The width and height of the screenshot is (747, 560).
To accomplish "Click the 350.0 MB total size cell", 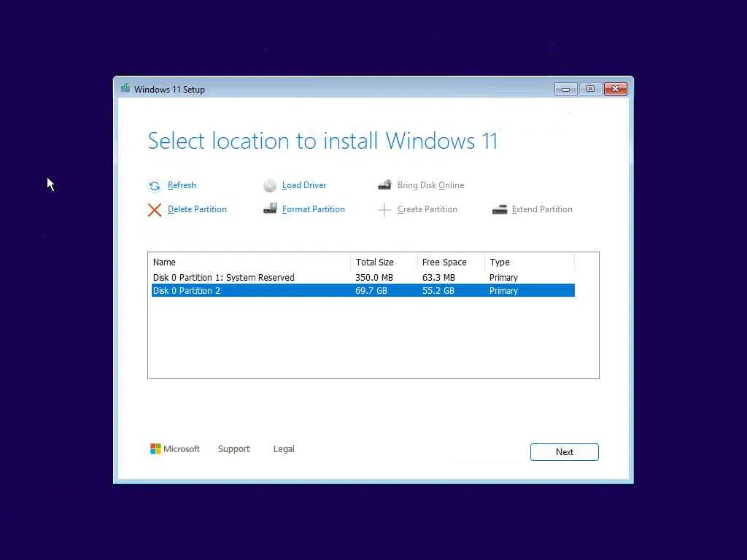I will pos(374,277).
